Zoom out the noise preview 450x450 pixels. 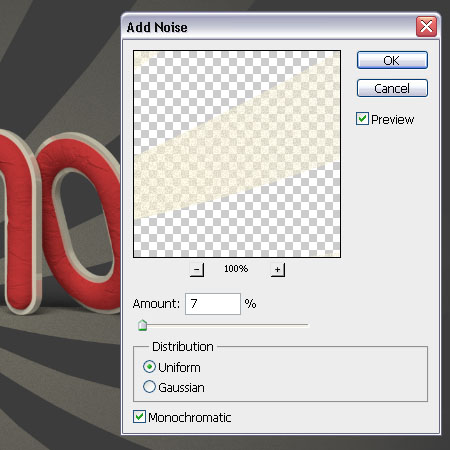click(197, 269)
